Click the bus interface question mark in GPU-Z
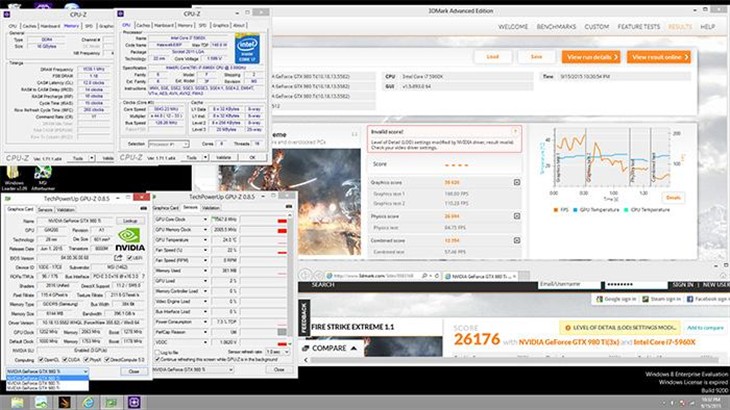Screen dimensions: 730x410 tap(143, 276)
